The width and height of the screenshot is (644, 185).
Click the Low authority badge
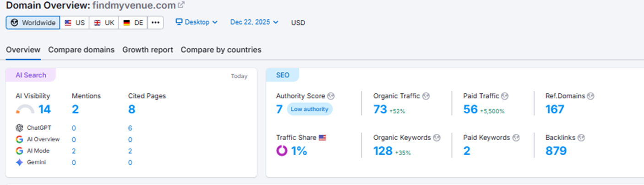[310, 109]
